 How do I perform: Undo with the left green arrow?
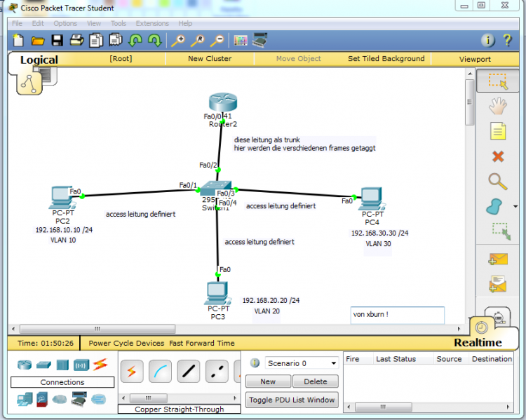135,40
